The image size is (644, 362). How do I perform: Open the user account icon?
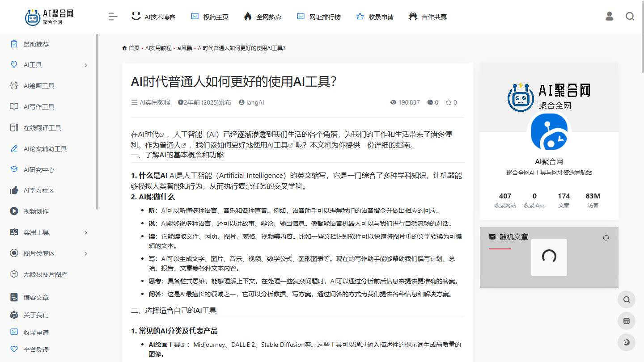pyautogui.click(x=609, y=17)
